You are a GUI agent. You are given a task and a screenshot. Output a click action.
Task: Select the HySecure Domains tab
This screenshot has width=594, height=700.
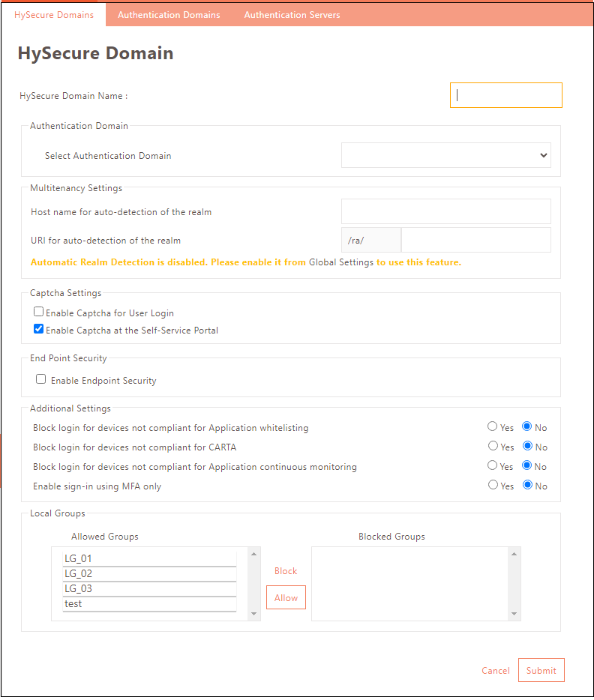(53, 14)
